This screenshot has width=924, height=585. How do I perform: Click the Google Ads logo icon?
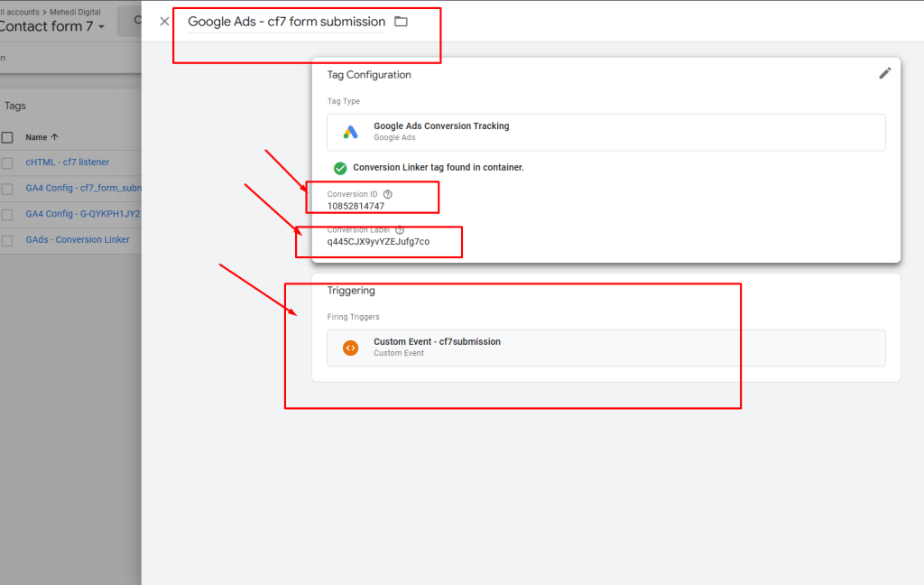351,132
